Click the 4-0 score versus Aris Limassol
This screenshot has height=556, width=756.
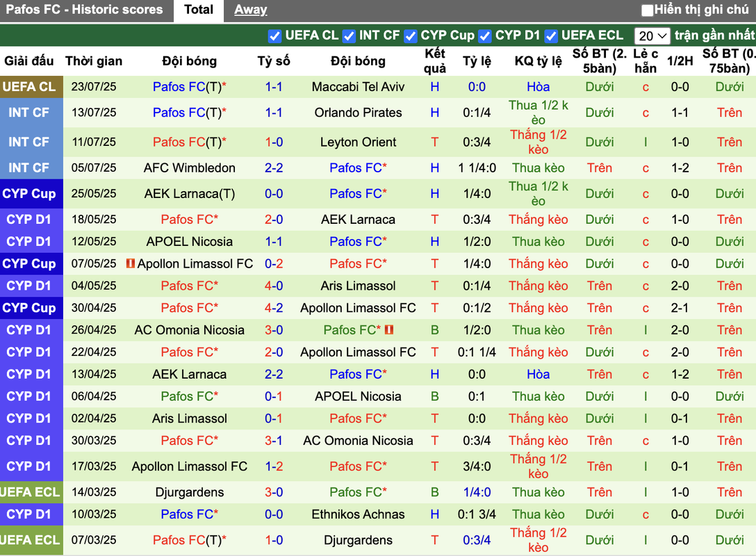pyautogui.click(x=273, y=286)
